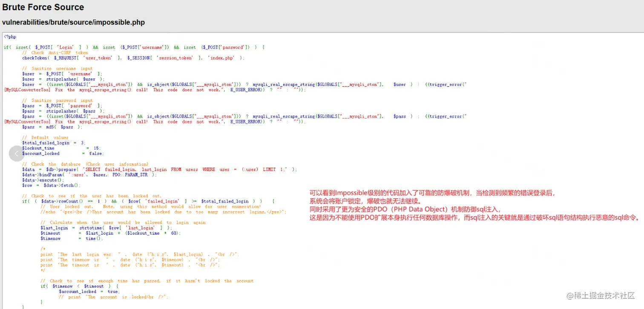Click the $data->bindParam line

click(x=89, y=175)
